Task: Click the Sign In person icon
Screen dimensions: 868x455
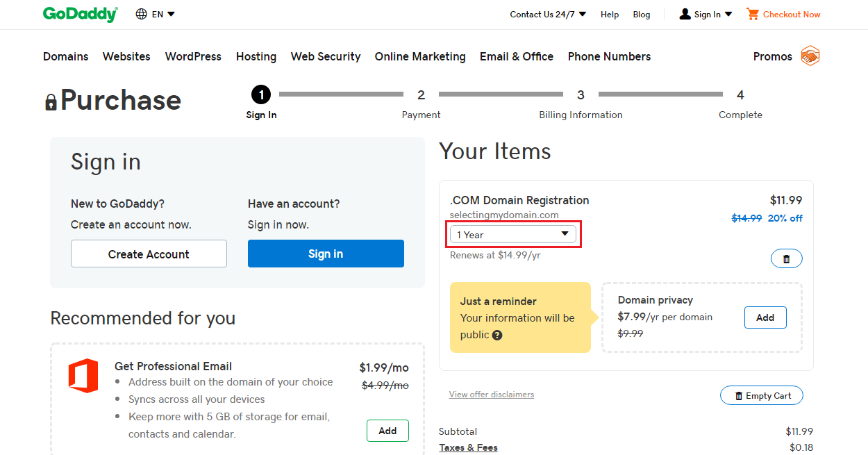Action: click(685, 14)
